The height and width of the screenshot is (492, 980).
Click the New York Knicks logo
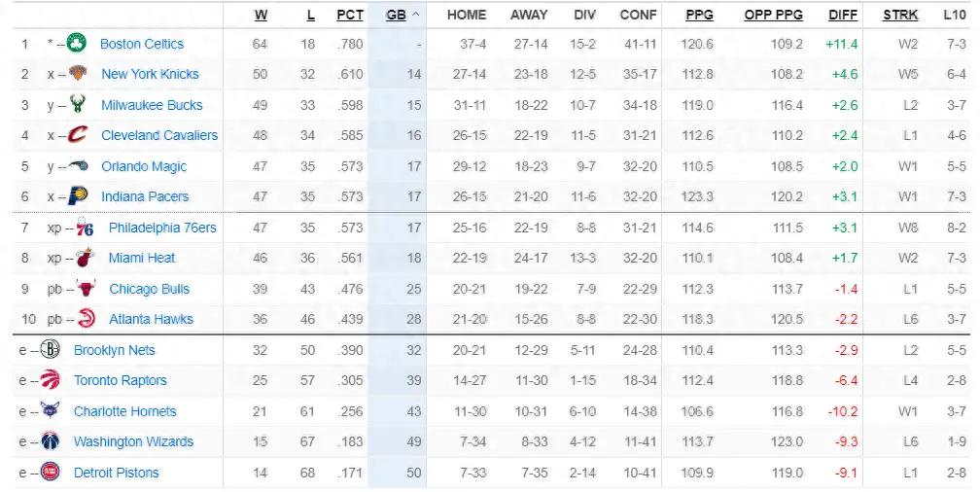[78, 73]
